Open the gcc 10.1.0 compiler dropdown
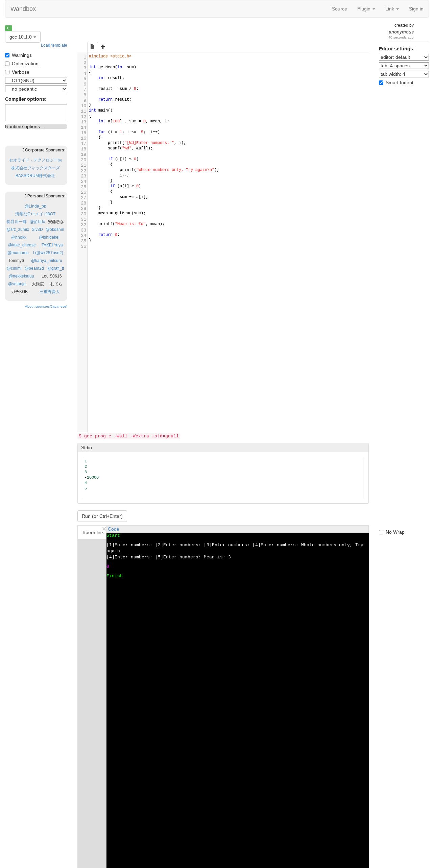The height and width of the screenshot is (868, 434). [x=23, y=37]
